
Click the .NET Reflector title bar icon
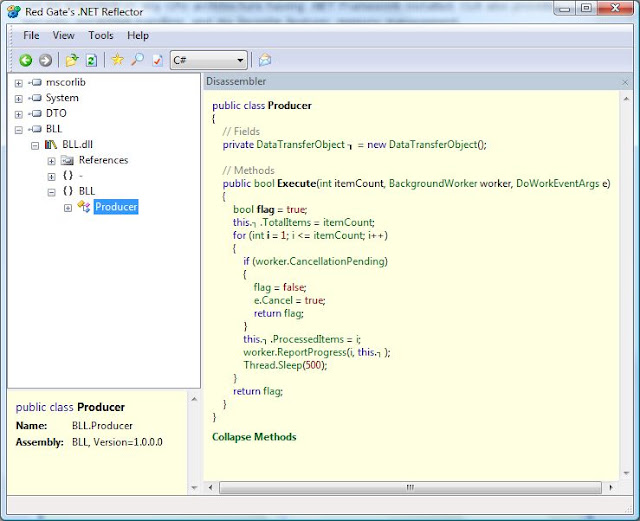pos(14,11)
